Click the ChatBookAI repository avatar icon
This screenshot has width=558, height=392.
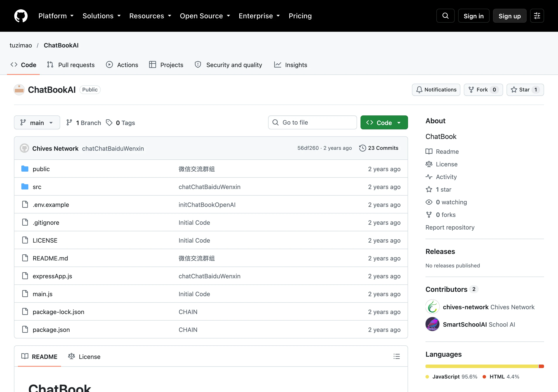tap(19, 90)
